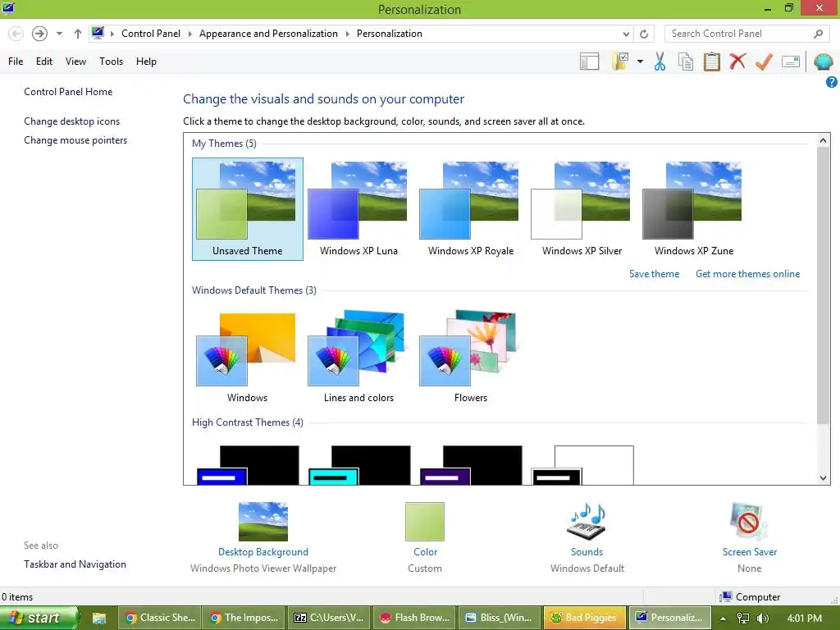Switch to Bliss image viewer taskbar button
This screenshot has width=840, height=630.
click(500, 618)
